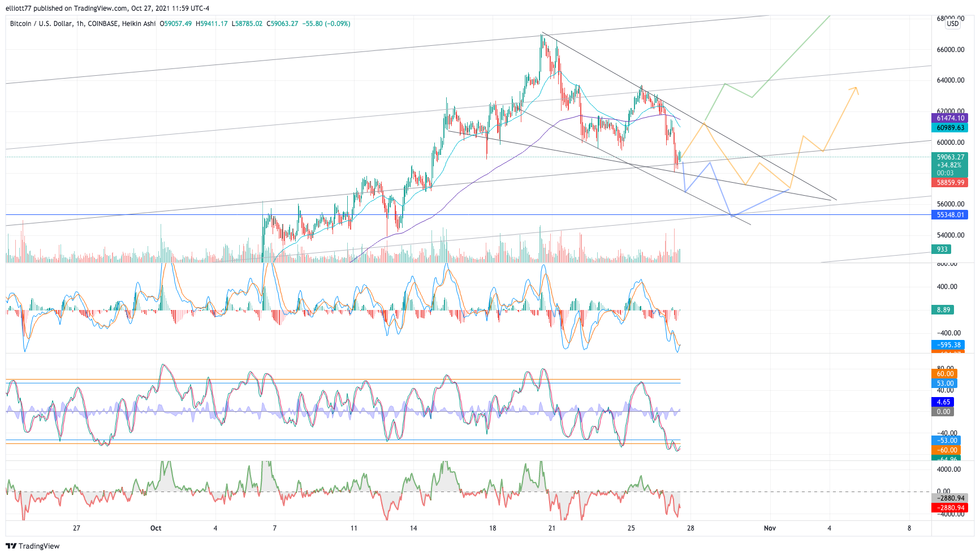Open the USD currency selector

[x=953, y=24]
